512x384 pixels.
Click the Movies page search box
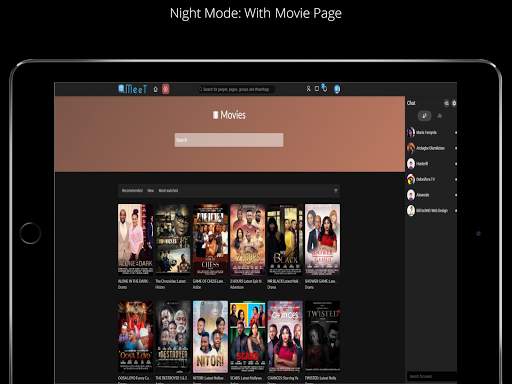point(229,140)
